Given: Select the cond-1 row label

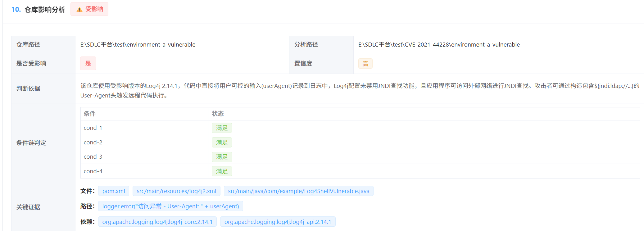Looking at the screenshot, I should 93,128.
